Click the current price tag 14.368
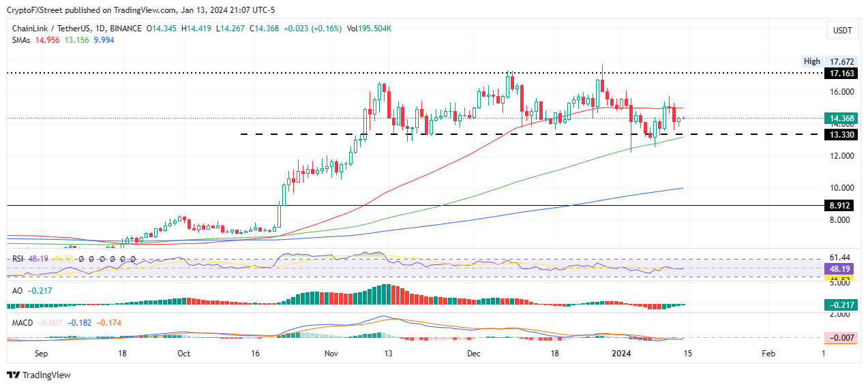 click(x=840, y=118)
